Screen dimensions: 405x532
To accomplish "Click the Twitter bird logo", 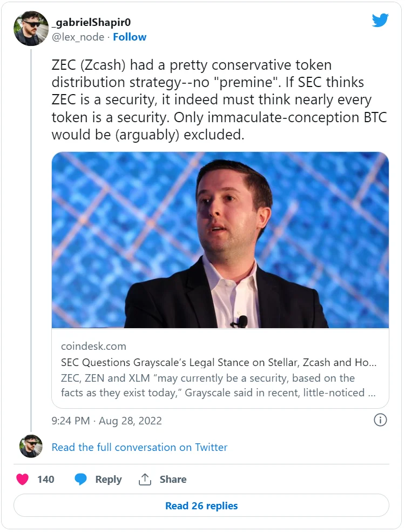I will tap(380, 21).
